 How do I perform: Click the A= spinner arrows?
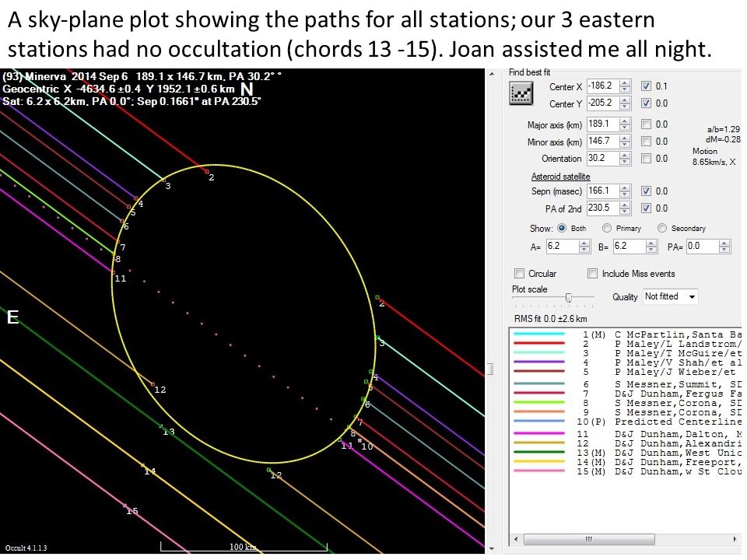[584, 247]
